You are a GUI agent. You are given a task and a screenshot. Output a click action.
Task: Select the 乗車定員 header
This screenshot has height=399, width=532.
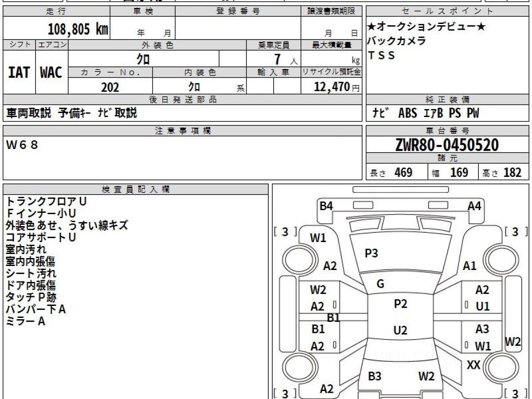point(274,45)
